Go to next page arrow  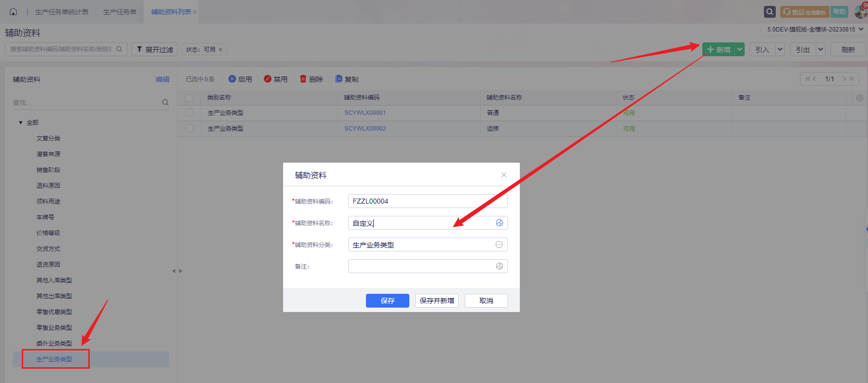(x=844, y=79)
